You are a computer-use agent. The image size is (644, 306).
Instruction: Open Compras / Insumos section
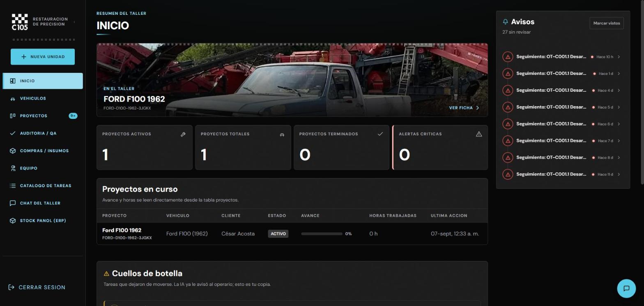click(43, 151)
